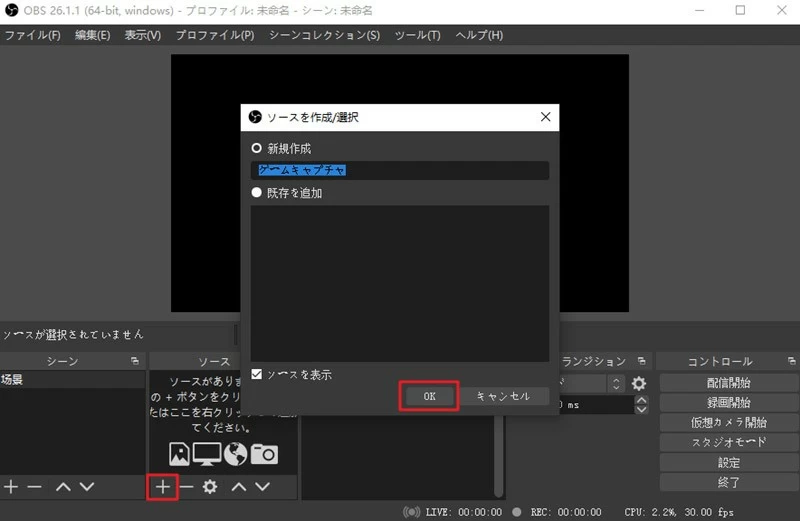The width and height of the screenshot is (800, 521).
Task: Toggle スタジオモード button
Action: [x=729, y=442]
